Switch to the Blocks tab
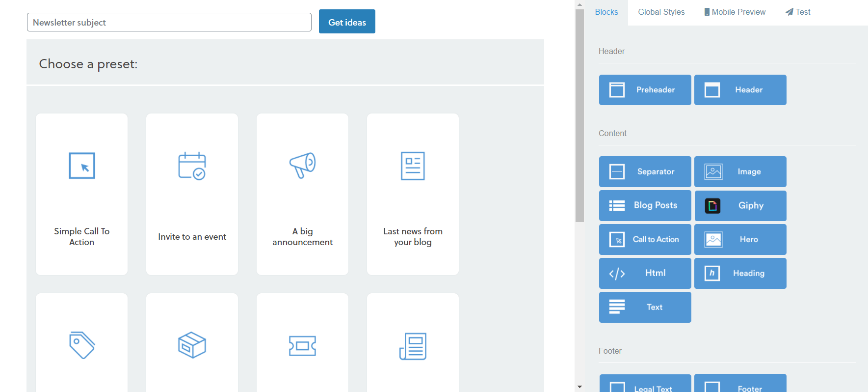Image resolution: width=868 pixels, height=392 pixels. pyautogui.click(x=606, y=12)
